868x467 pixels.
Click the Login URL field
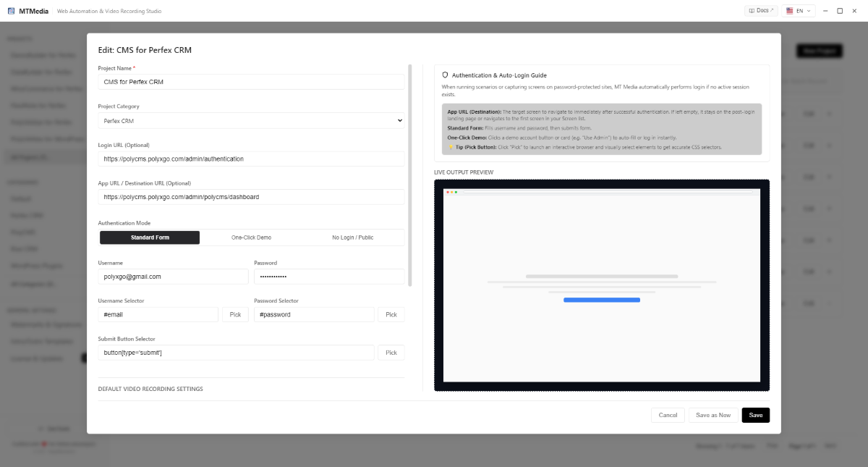(251, 159)
